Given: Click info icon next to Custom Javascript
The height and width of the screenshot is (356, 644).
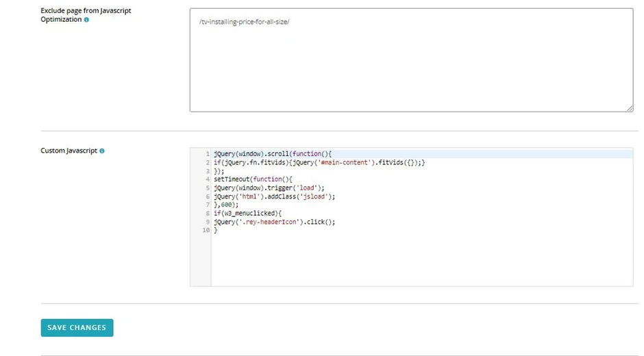Looking at the screenshot, I should (x=102, y=151).
